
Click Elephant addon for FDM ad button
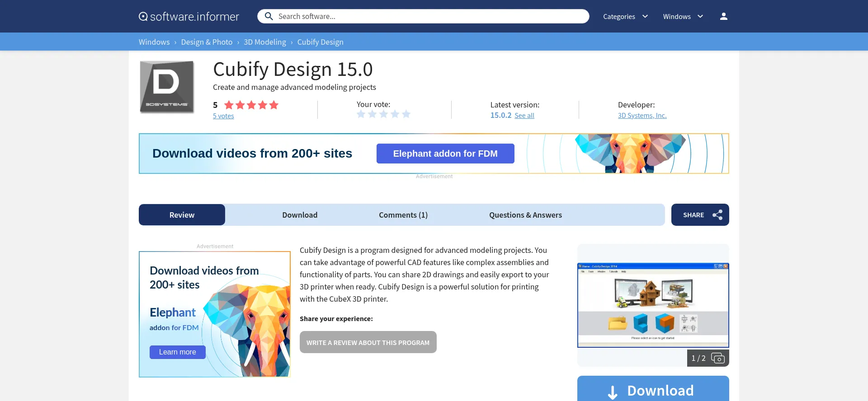[445, 154]
